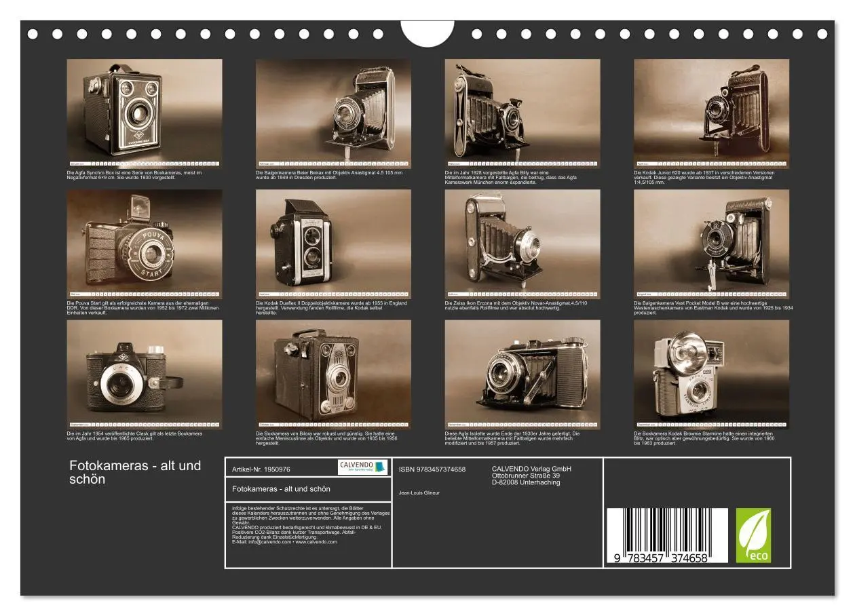Open the Agfa Isolette camera photo
855x616 pixels.
(522, 374)
